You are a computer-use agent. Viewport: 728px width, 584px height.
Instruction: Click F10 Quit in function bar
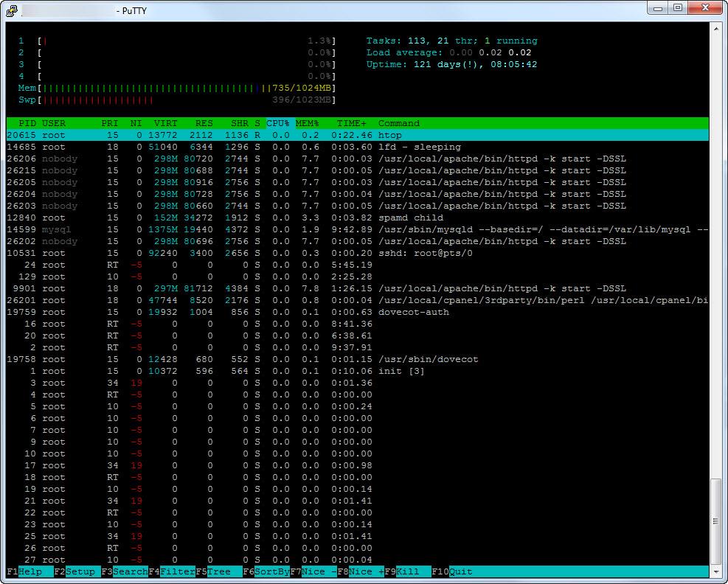click(x=460, y=571)
